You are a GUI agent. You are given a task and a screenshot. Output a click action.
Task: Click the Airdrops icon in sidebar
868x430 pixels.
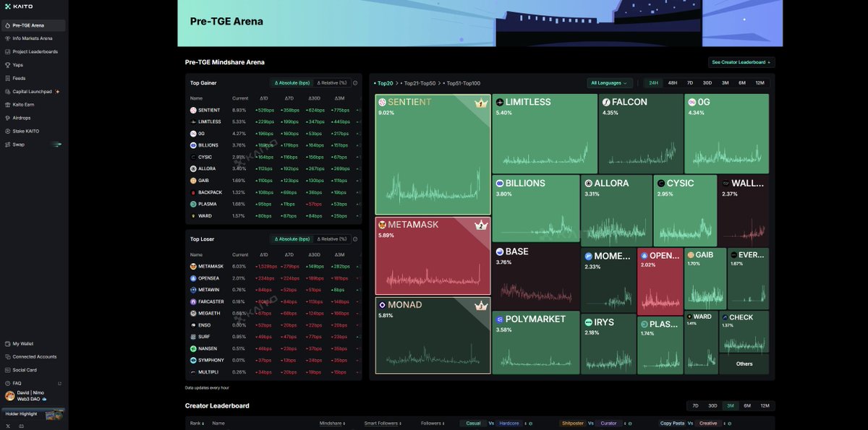coord(7,118)
